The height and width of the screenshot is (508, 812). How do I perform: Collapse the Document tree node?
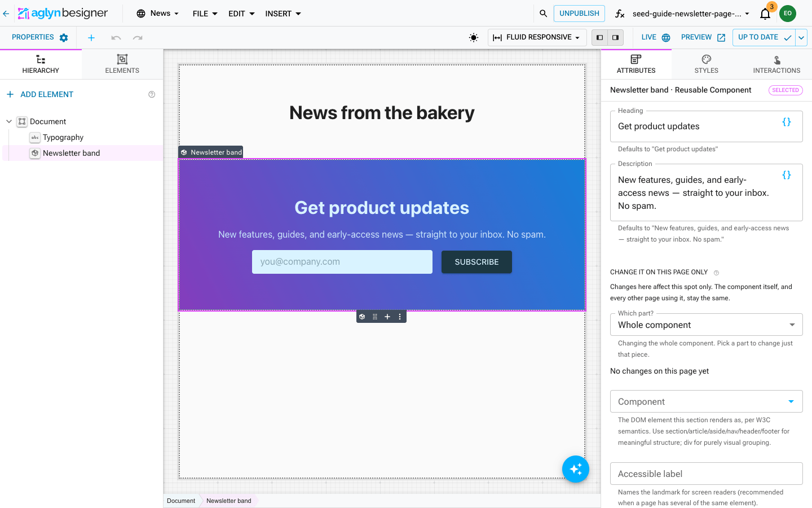coord(9,121)
